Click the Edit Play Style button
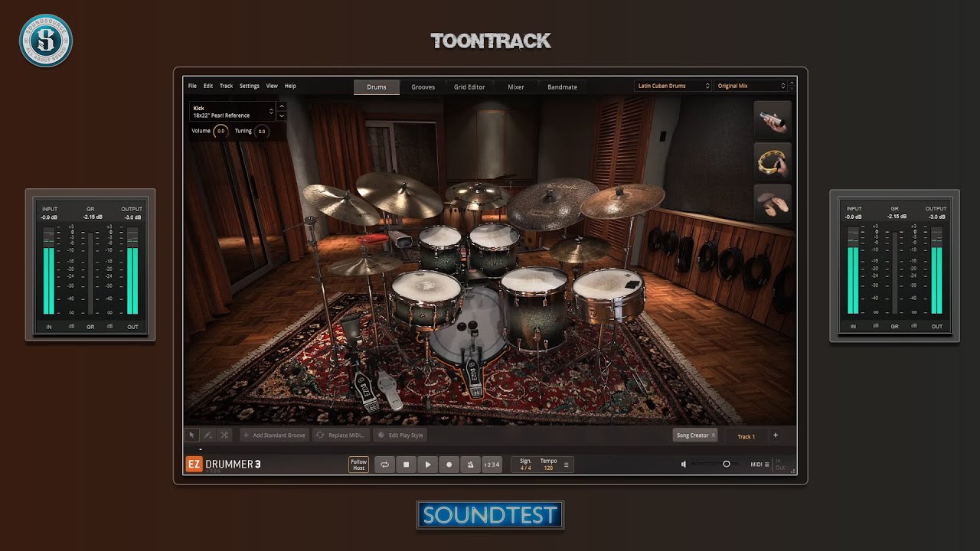Viewport: 980px width, 551px height. coord(400,435)
